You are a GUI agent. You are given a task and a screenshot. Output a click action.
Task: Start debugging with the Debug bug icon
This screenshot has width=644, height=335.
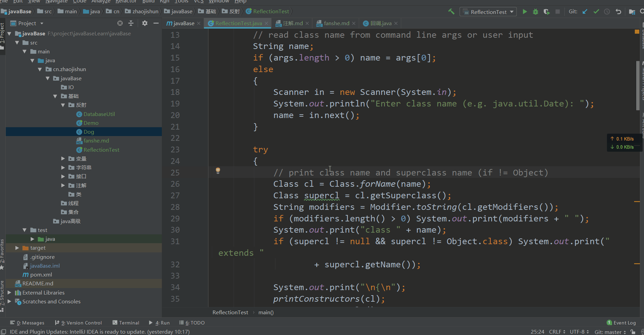pos(536,12)
